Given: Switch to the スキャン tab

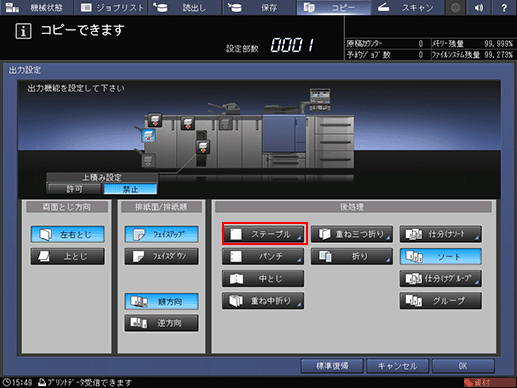Looking at the screenshot, I should (x=407, y=7).
